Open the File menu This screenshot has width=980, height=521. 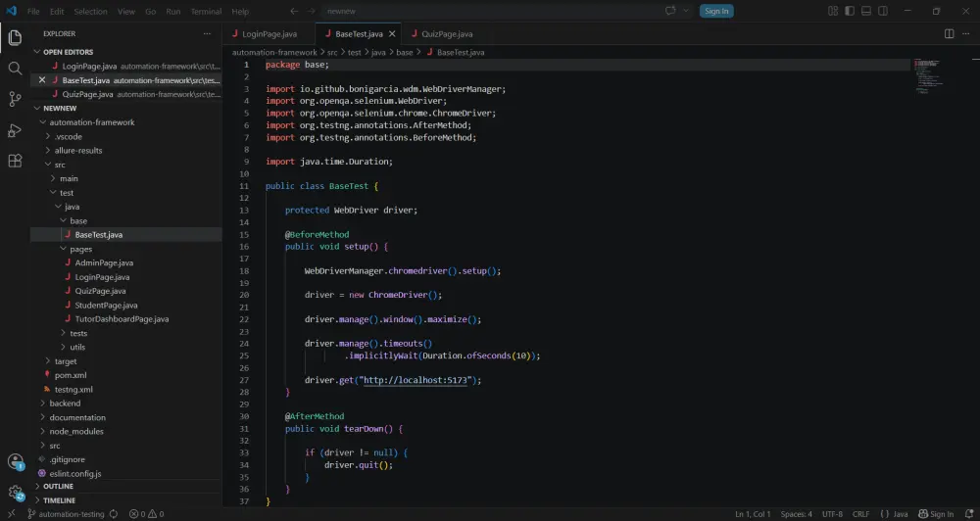coord(33,11)
